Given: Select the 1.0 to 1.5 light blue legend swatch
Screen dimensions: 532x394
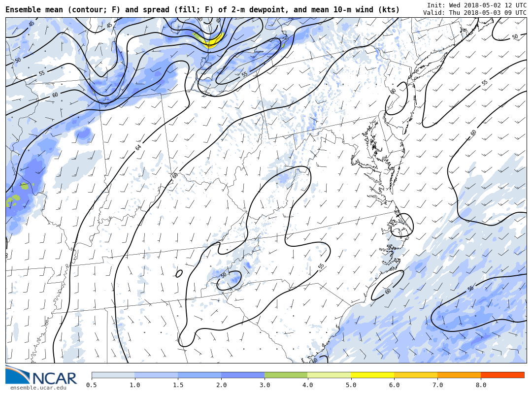Looking at the screenshot, I should coord(157,375).
